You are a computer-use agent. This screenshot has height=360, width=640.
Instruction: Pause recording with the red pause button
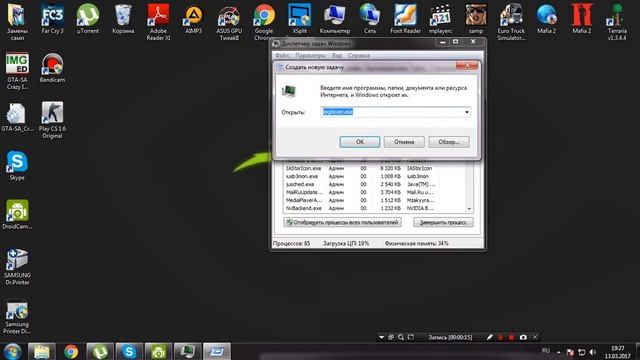tap(500, 337)
